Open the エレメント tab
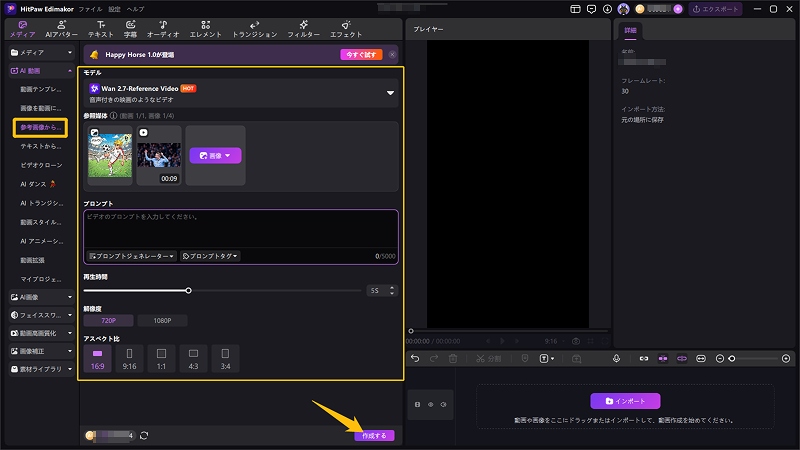The width and height of the screenshot is (800, 450). tap(206, 29)
